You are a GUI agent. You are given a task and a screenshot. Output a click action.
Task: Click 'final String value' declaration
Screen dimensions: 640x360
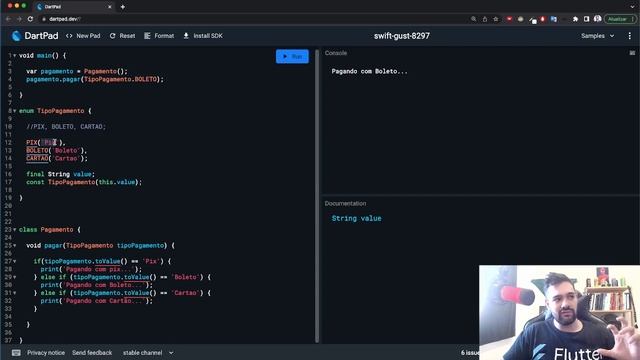tap(60, 174)
